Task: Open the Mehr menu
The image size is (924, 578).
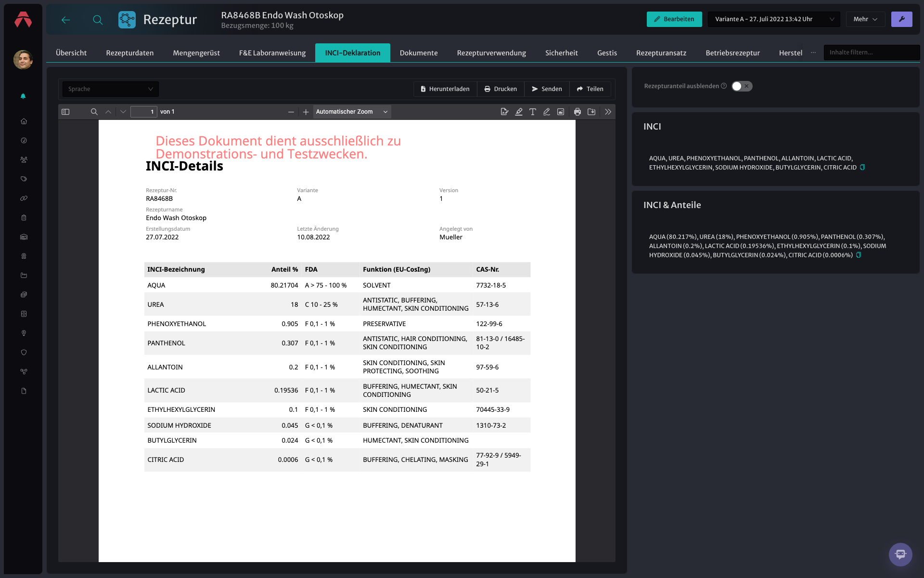Action: tap(865, 19)
